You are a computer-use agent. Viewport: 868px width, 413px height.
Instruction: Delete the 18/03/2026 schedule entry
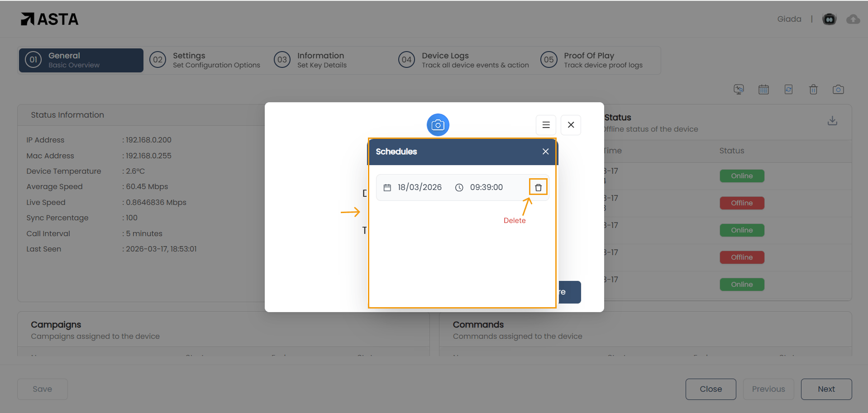pos(538,187)
